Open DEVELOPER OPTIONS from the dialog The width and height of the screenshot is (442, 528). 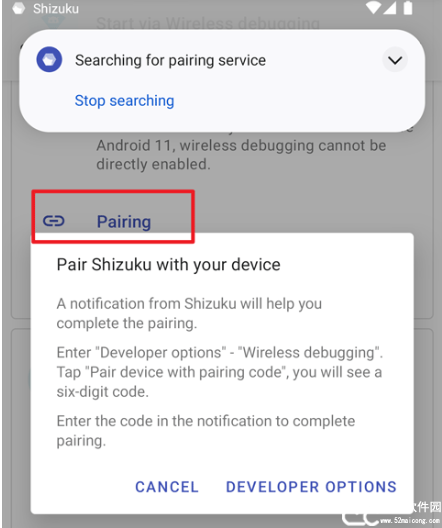click(x=311, y=487)
